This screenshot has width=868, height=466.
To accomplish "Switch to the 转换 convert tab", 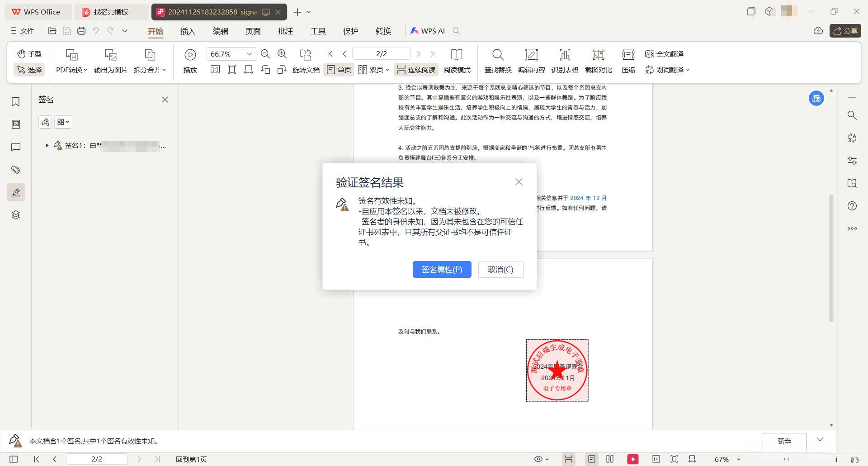I will (383, 31).
